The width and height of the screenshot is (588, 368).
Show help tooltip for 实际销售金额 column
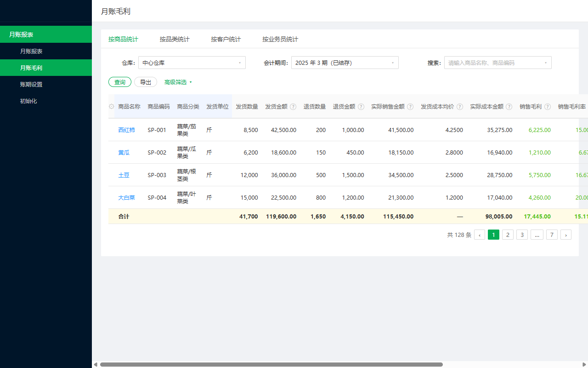click(410, 107)
